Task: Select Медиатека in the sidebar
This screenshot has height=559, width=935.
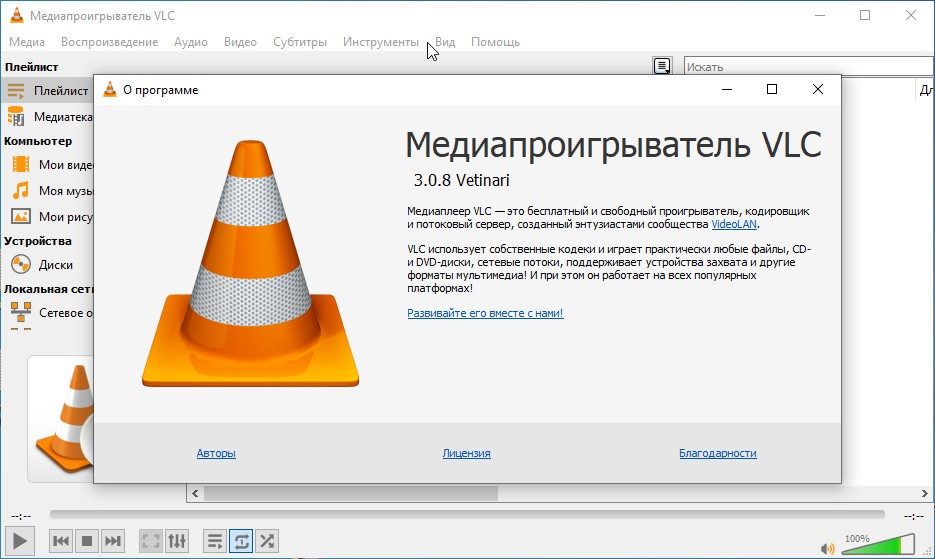Action: point(47,117)
